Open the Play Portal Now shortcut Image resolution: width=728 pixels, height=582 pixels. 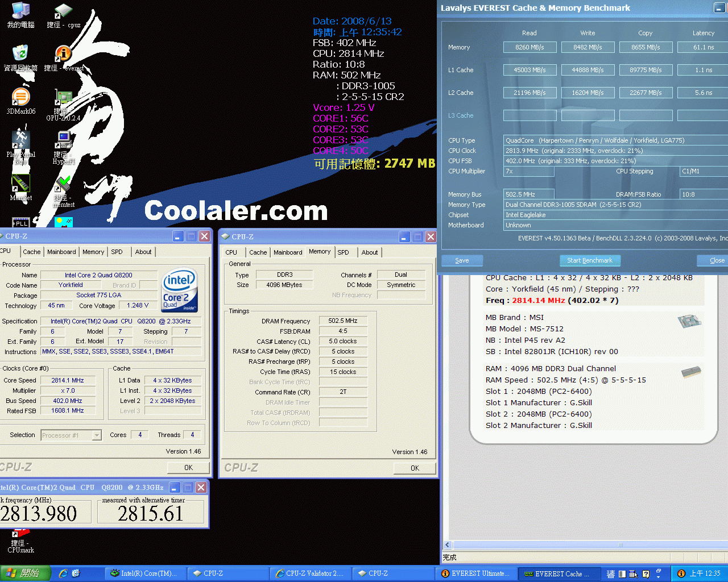click(x=21, y=147)
